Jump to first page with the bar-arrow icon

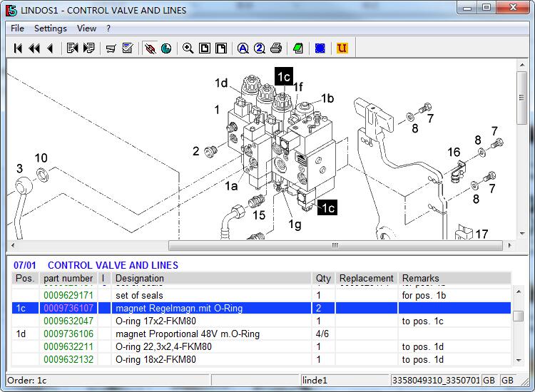pyautogui.click(x=18, y=48)
